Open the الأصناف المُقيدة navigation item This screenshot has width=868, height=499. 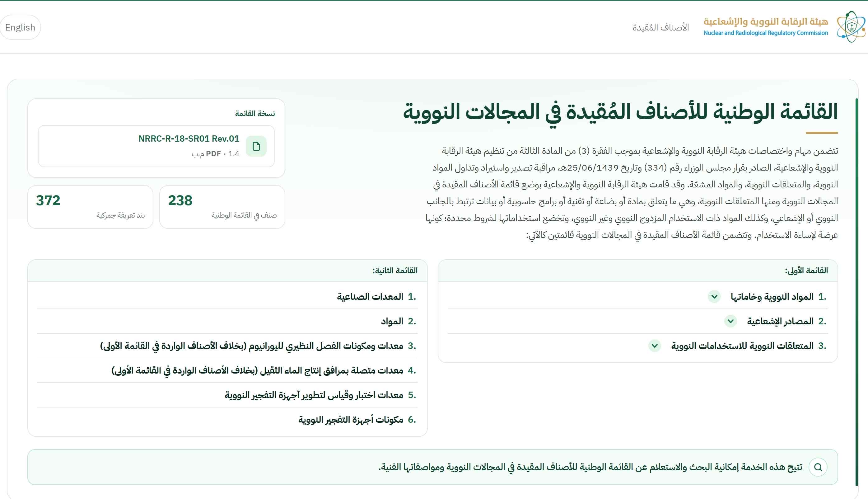point(660,27)
